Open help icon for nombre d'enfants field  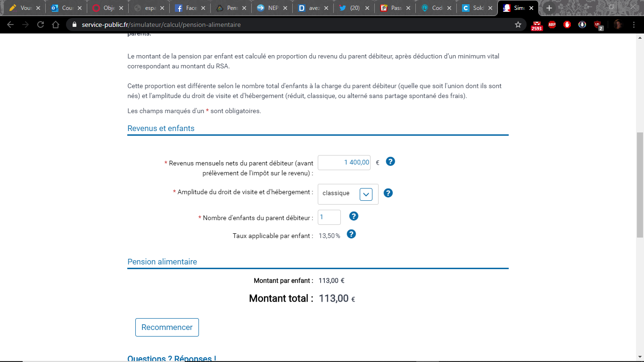point(354,216)
